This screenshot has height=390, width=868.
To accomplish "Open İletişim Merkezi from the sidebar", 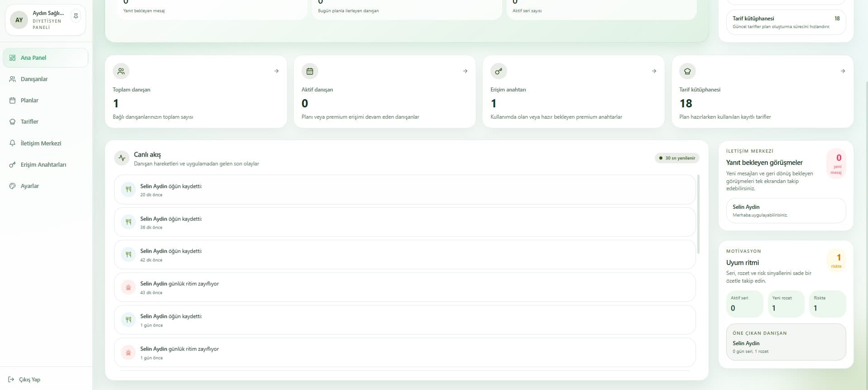I will pos(41,143).
